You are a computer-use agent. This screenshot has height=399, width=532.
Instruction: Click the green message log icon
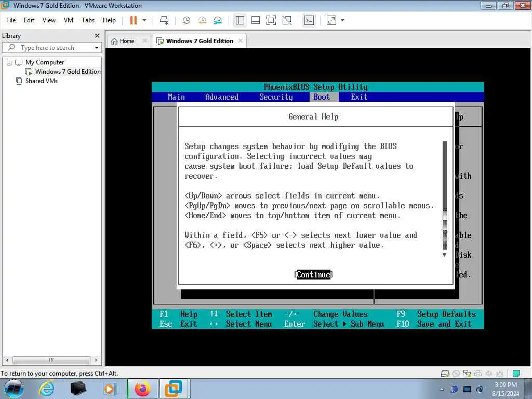pos(516,374)
